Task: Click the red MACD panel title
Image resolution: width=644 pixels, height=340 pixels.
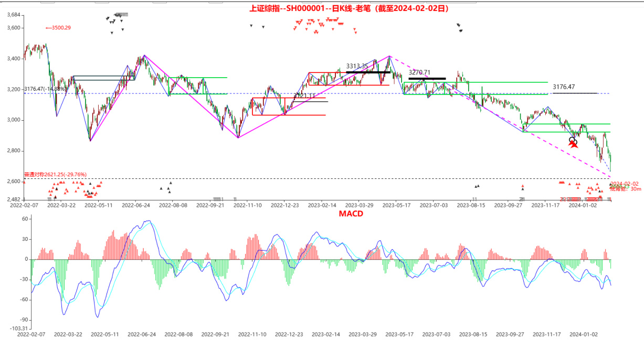Action: 351,214
